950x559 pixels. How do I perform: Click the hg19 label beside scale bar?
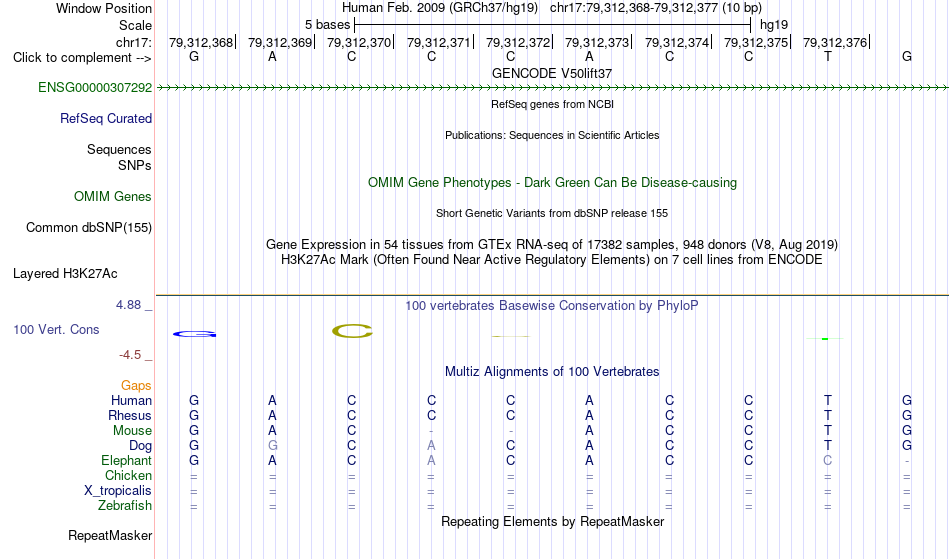(774, 25)
